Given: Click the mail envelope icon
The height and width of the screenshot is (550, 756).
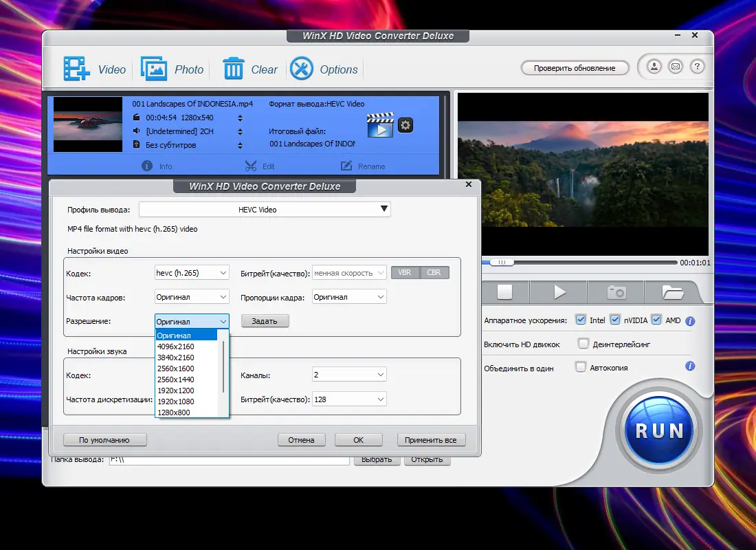Looking at the screenshot, I should (x=676, y=67).
